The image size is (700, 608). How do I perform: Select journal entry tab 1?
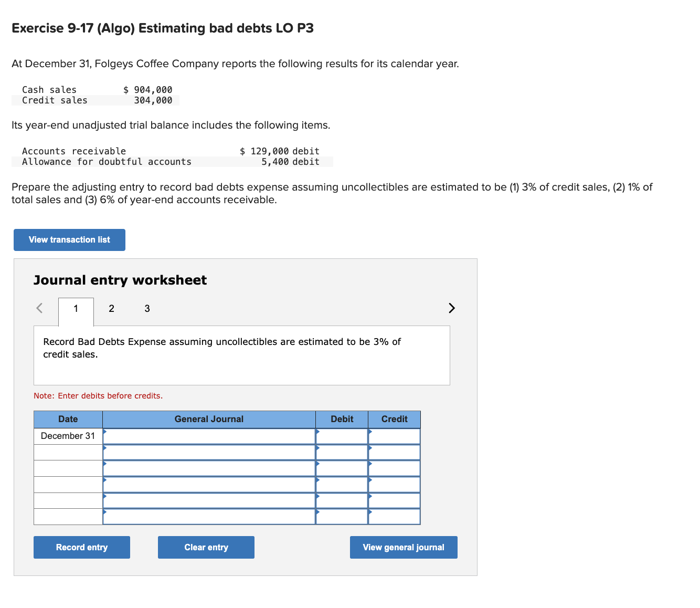(76, 309)
